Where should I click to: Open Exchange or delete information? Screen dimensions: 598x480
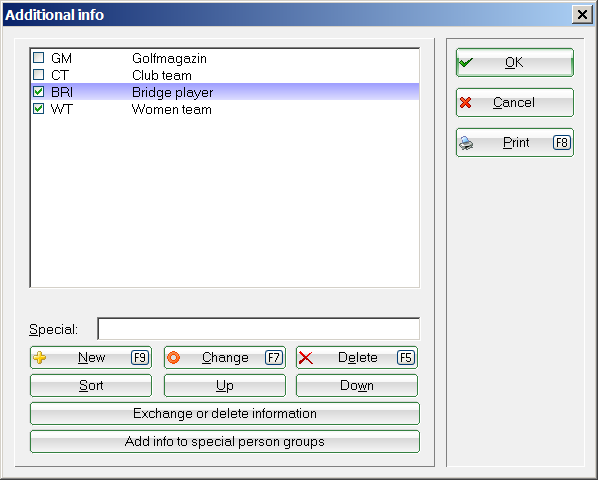225,413
